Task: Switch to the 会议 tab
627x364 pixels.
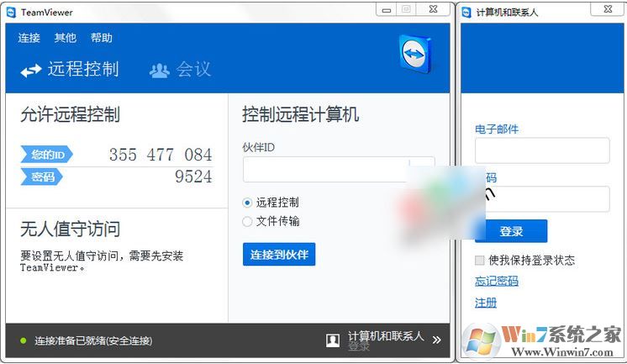Action: pos(180,69)
